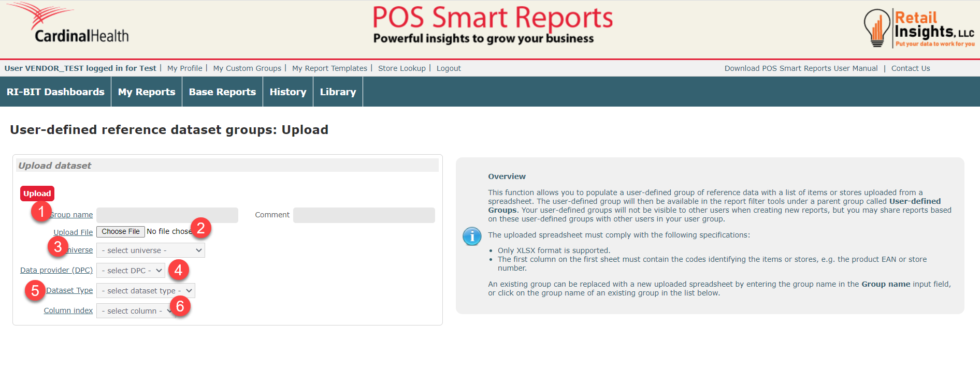This screenshot has width=980, height=385.
Task: Download the POS Smart Reports User Manual
Action: (801, 68)
